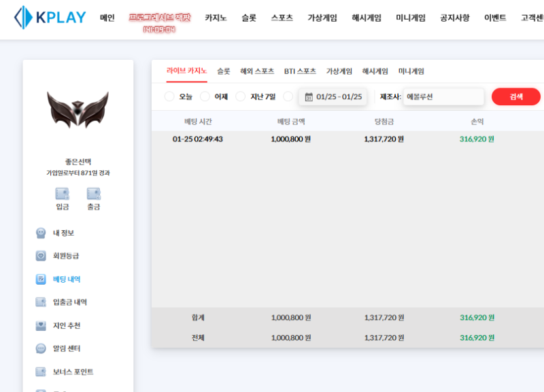This screenshot has width=544, height=392.
Task: Click the red 검색 search button
Action: (x=515, y=96)
